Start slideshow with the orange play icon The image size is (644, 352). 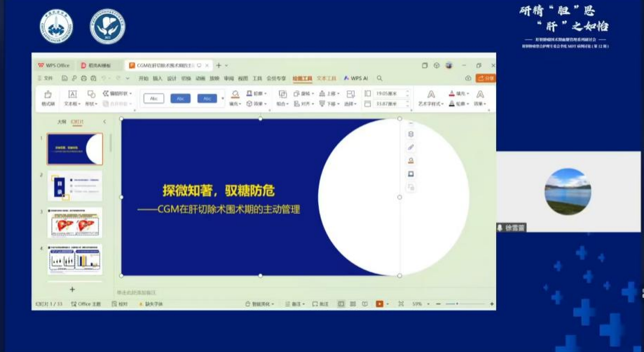tap(380, 304)
